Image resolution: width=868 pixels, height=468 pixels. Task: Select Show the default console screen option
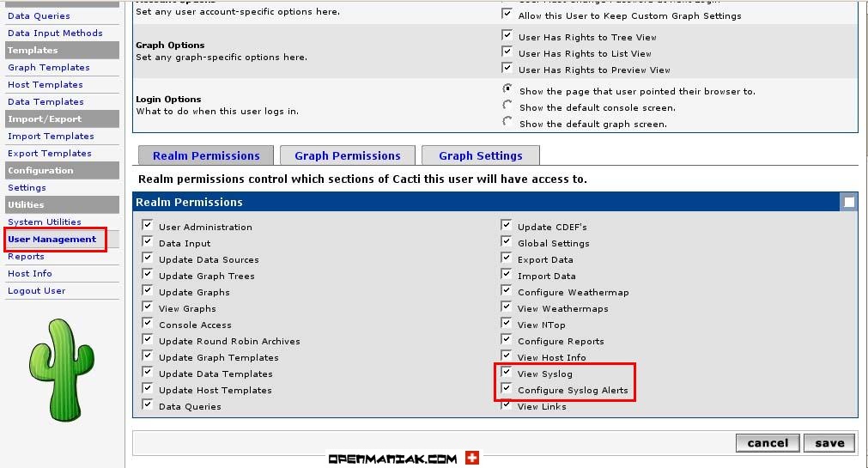click(x=507, y=106)
